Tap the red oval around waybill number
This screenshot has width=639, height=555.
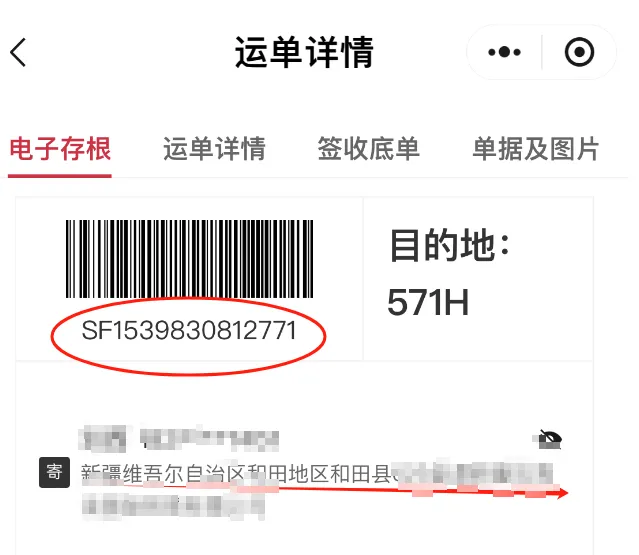[x=188, y=337]
